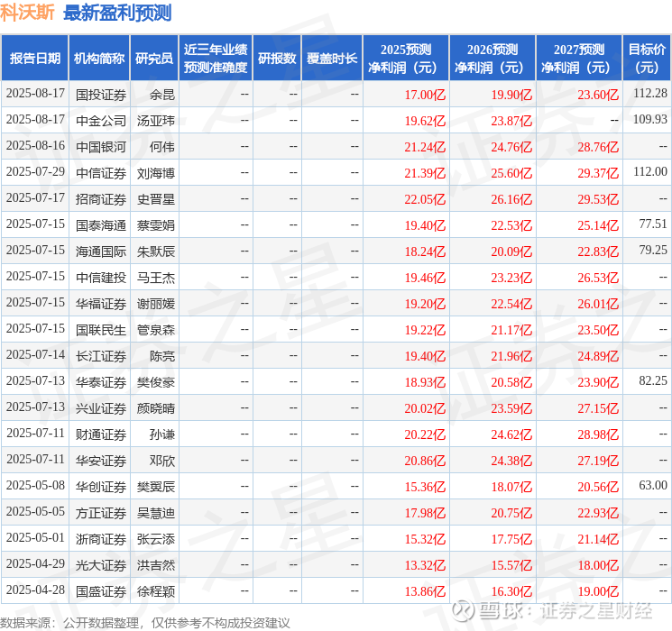This screenshot has height=631, width=672.
Task: Click the 2025预测净利润 column header
Action: click(406, 59)
